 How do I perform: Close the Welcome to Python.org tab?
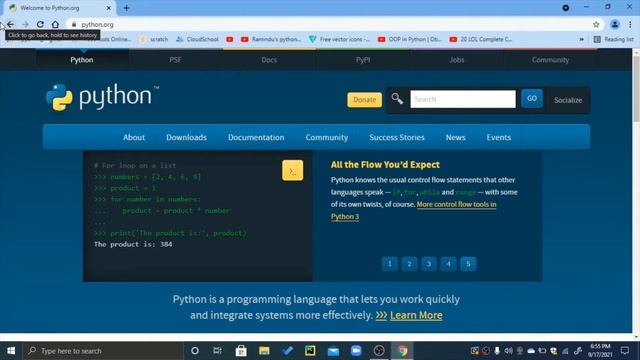pos(109,8)
